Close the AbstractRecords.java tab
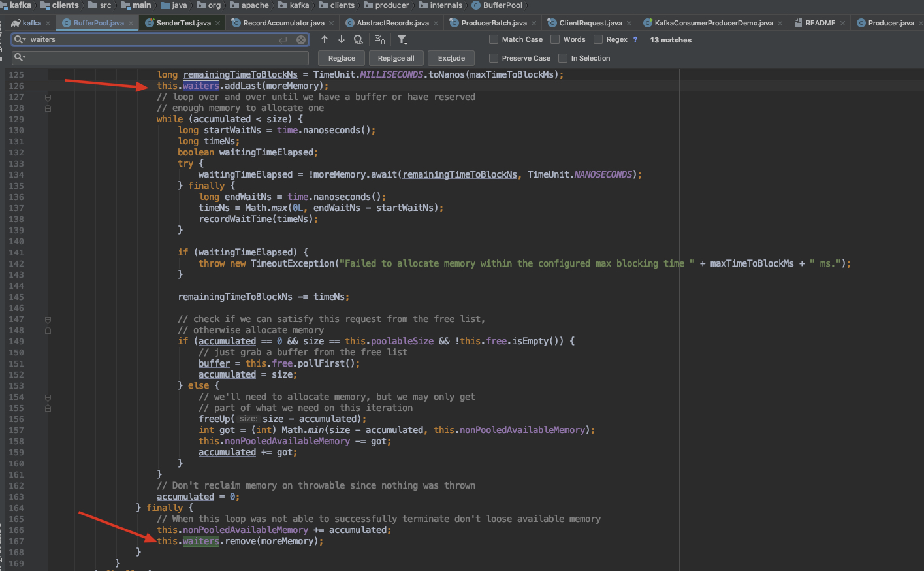This screenshot has width=924, height=571. coord(436,23)
